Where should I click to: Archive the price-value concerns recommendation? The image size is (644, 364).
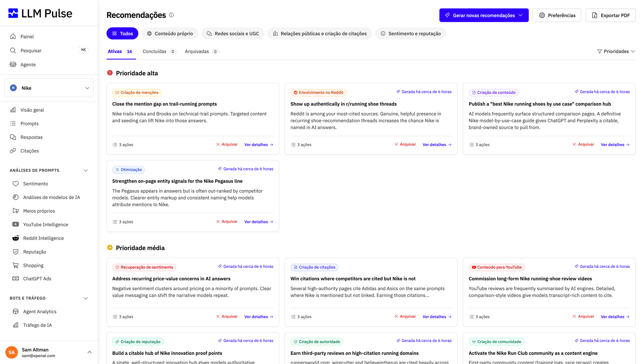pyautogui.click(x=227, y=317)
